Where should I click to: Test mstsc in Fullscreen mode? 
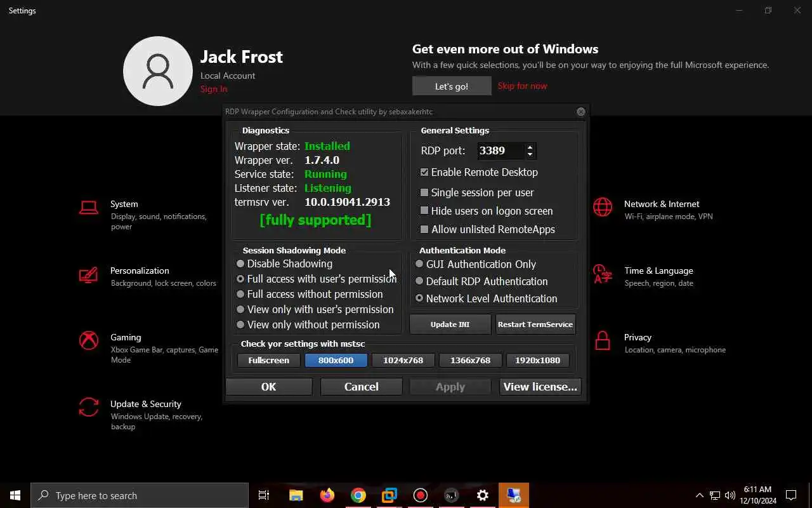269,360
